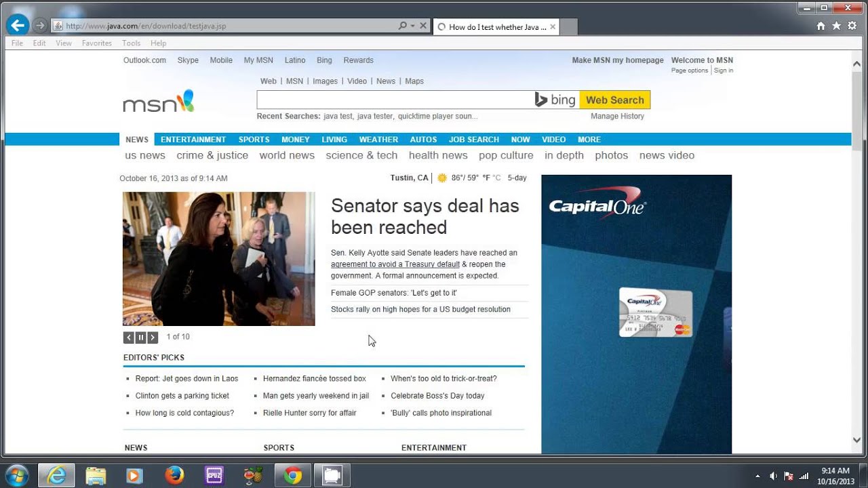The image size is (868, 488).
Task: Click the Sign in link
Action: (723, 70)
